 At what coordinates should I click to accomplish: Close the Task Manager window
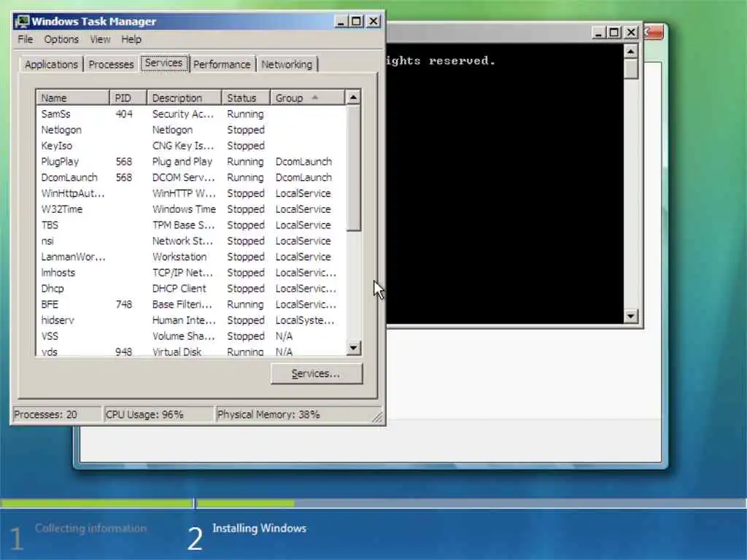[x=373, y=21]
